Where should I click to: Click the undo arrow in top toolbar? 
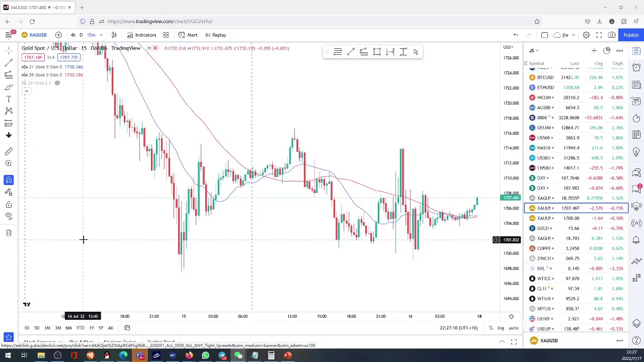pos(515,35)
